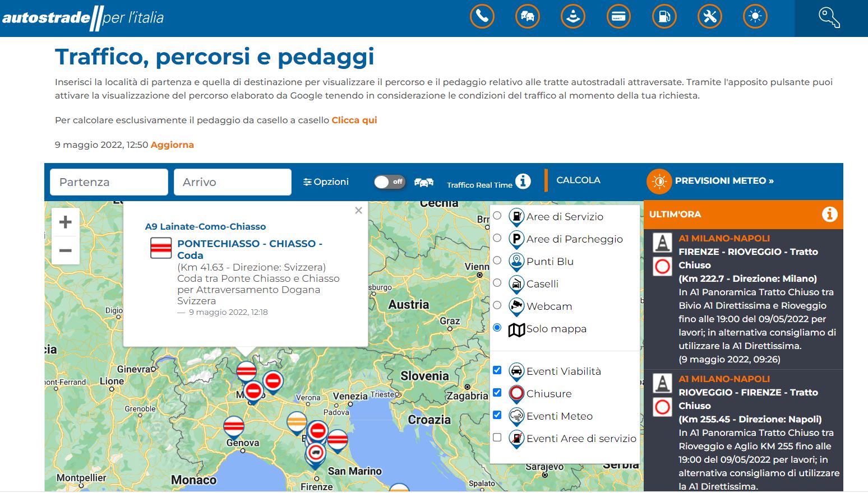Click the Aggiorna refresh link

click(x=172, y=145)
